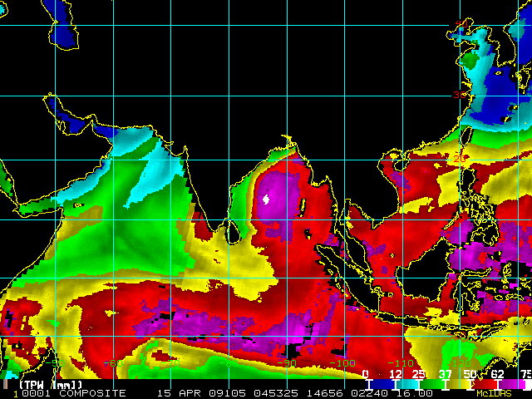Select the -90 longitude label

tap(288, 363)
